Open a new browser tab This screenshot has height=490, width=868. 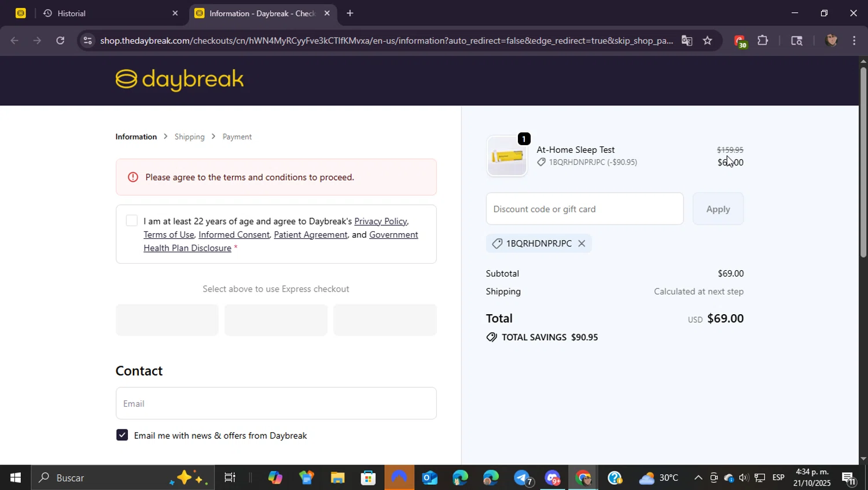(x=350, y=13)
